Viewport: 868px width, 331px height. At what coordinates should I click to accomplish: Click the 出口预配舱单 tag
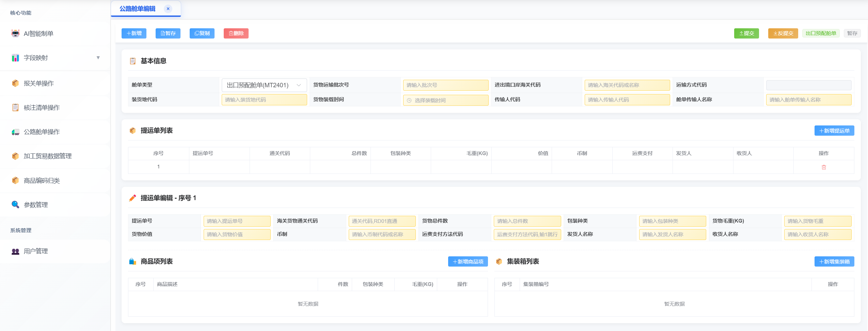pyautogui.click(x=821, y=33)
